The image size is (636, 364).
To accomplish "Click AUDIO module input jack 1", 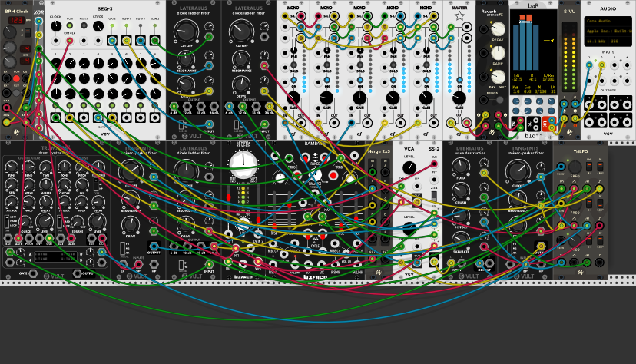I will pyautogui.click(x=589, y=65).
